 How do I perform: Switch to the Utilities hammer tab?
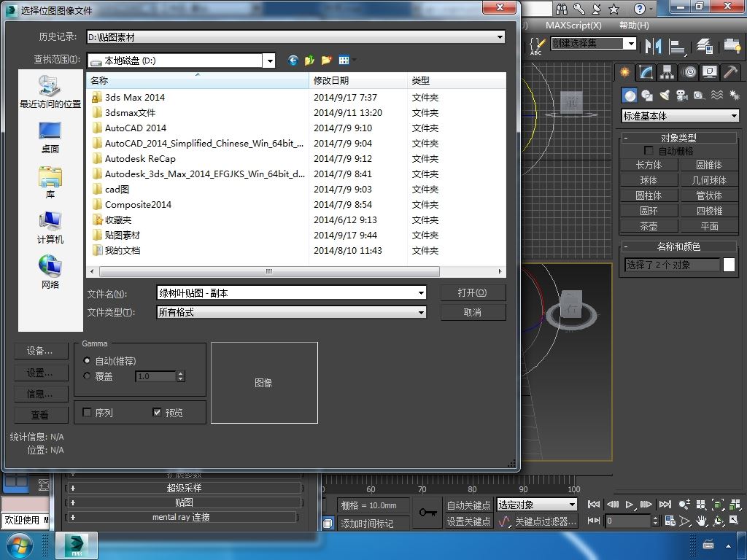tap(729, 72)
